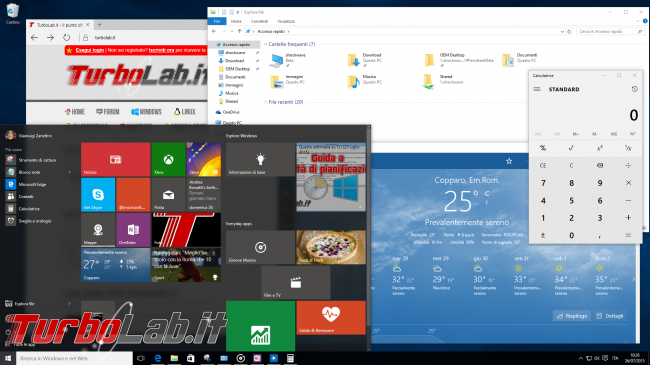Open Task View from the taskbar
Image resolution: width=650 pixels, height=365 pixels.
[x=141, y=358]
